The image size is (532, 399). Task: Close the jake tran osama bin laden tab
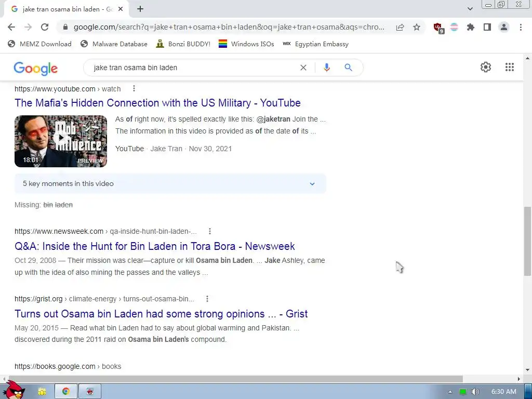pyautogui.click(x=121, y=9)
